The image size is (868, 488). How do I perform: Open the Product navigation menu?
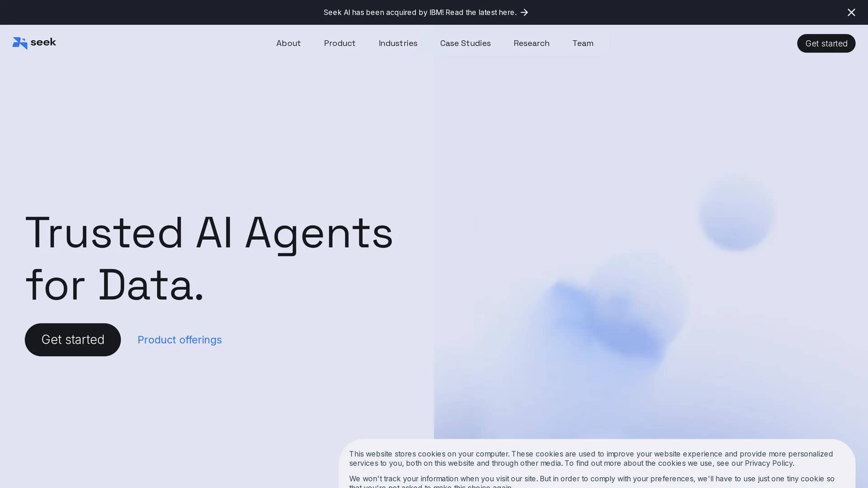(340, 43)
